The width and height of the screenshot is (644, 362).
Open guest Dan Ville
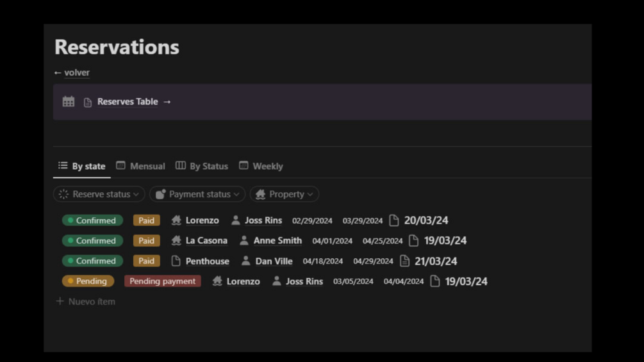point(274,261)
